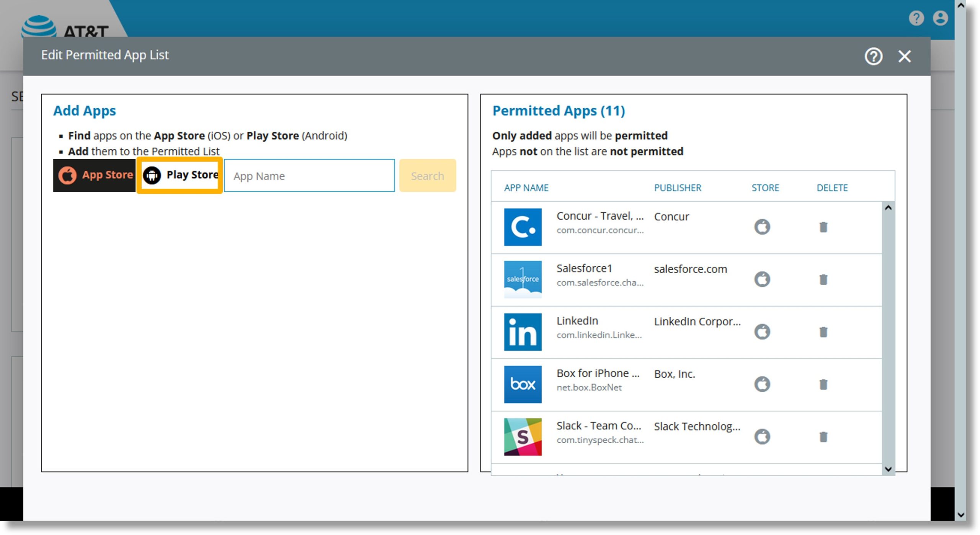Click the Salesforce1 iOS store icon
980x535 pixels.
point(763,279)
